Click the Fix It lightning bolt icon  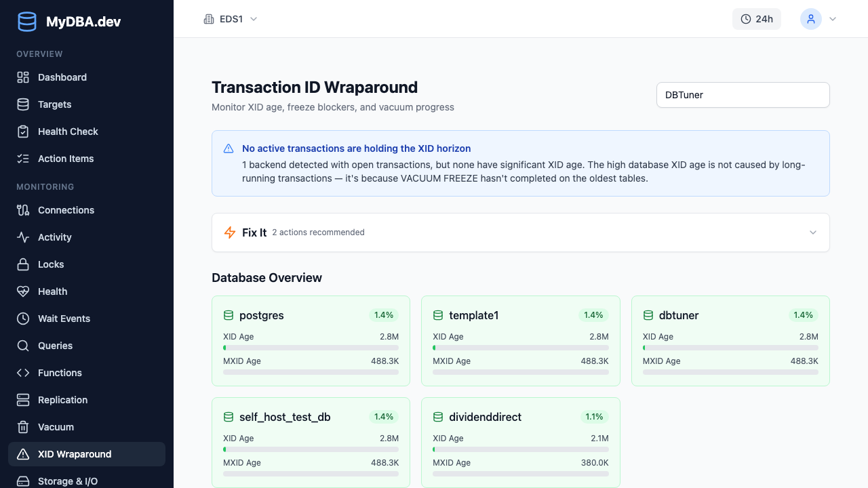[x=230, y=232]
